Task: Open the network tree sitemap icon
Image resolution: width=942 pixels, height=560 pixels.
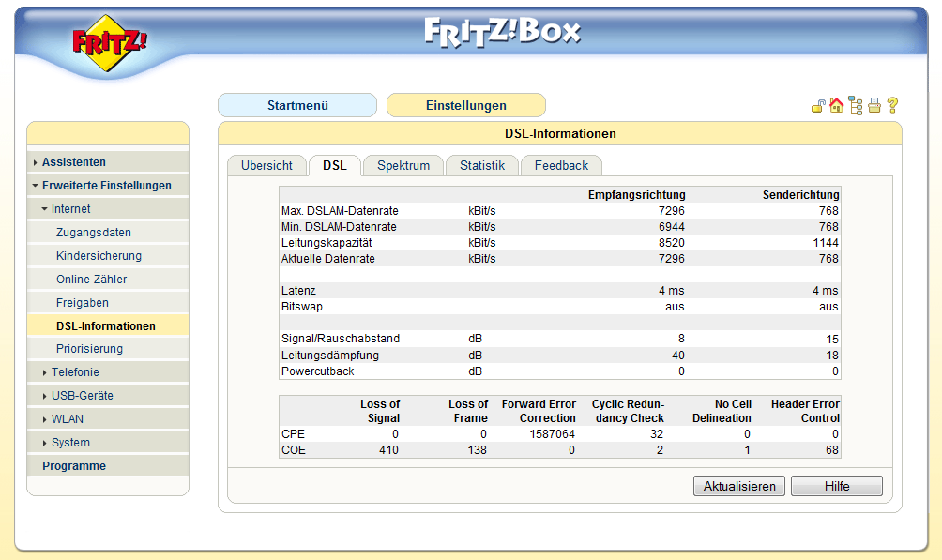Action: [x=856, y=106]
